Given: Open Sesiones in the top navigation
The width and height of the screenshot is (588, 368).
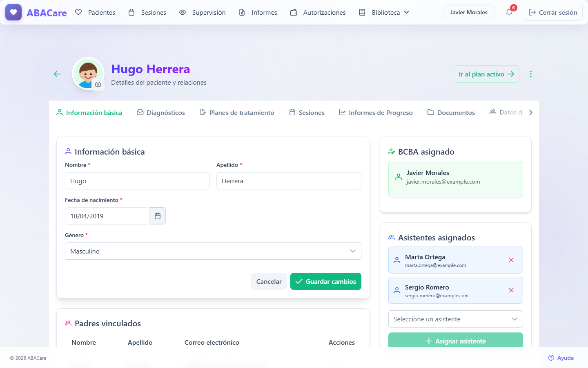Looking at the screenshot, I should click(147, 12).
